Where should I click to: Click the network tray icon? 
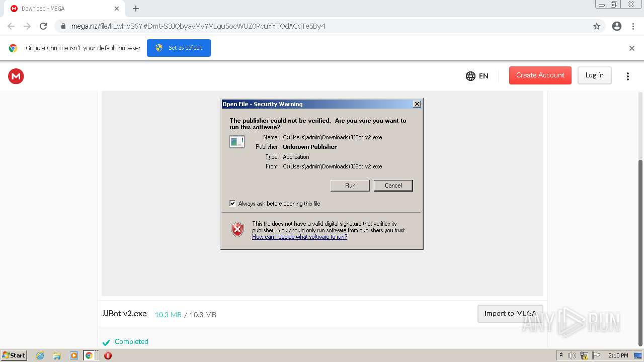tap(584, 355)
